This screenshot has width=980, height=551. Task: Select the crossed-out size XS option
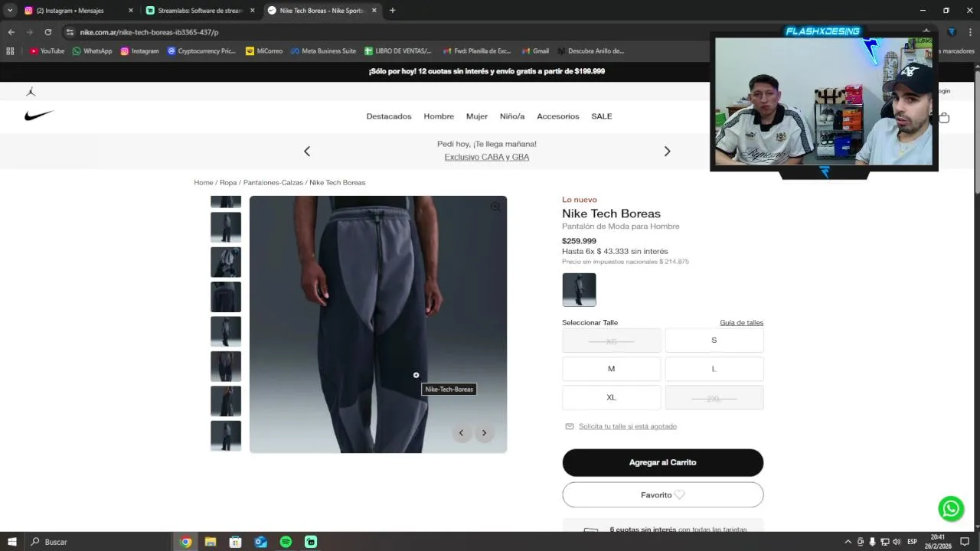[611, 341]
